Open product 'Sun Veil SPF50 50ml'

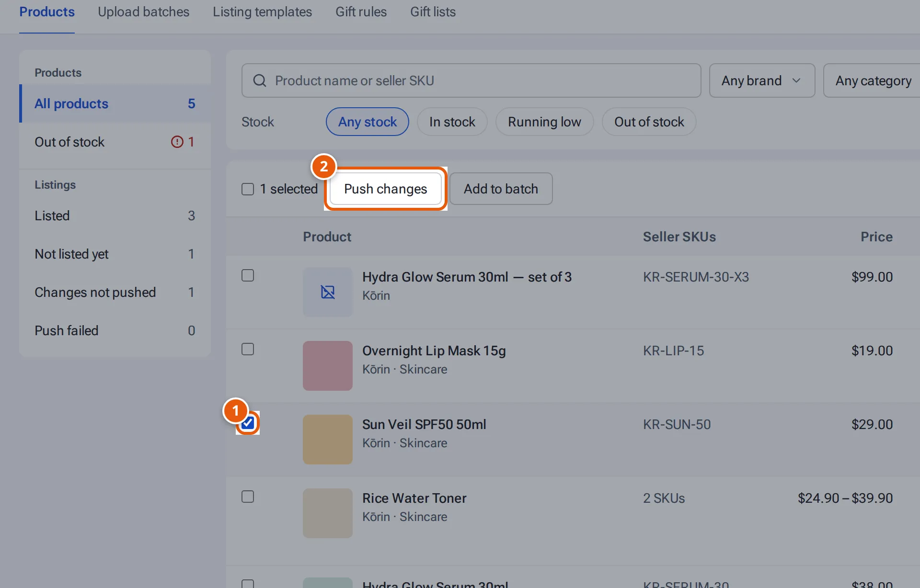point(424,424)
